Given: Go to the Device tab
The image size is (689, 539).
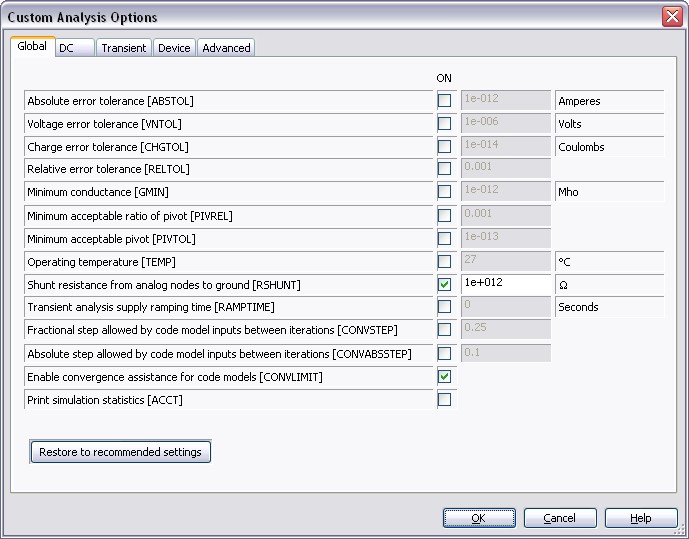Looking at the screenshot, I should pyautogui.click(x=174, y=48).
